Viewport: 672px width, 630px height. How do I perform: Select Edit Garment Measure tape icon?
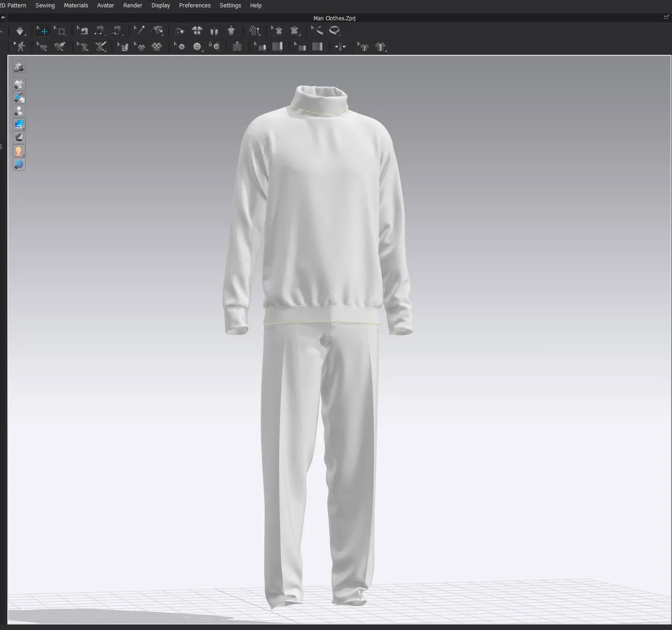pos(317,31)
